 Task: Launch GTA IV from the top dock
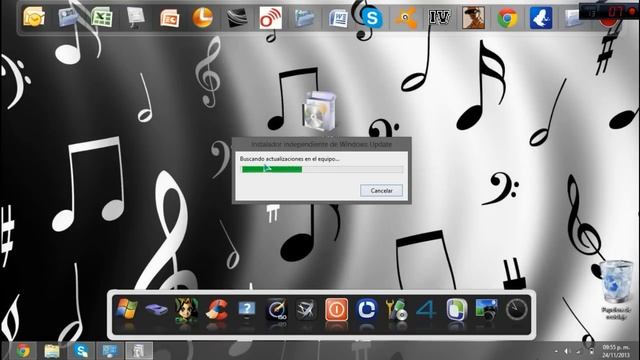tap(439, 17)
